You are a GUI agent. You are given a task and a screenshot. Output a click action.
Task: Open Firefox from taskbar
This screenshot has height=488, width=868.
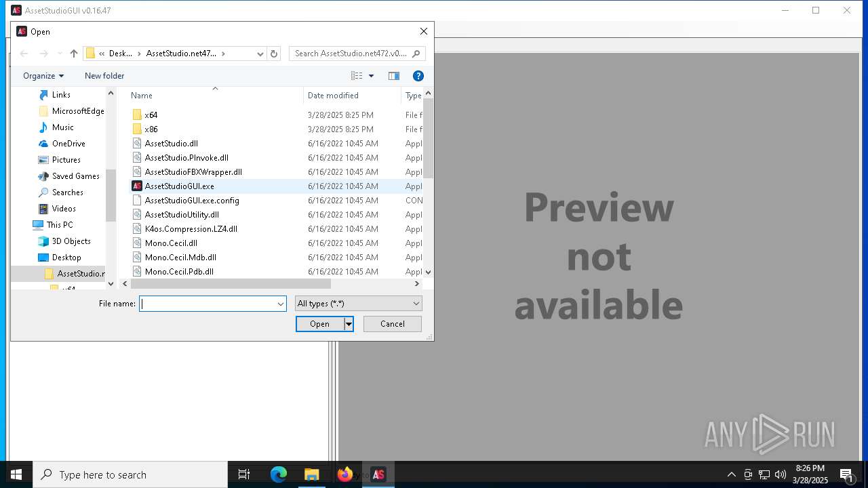[345, 474]
